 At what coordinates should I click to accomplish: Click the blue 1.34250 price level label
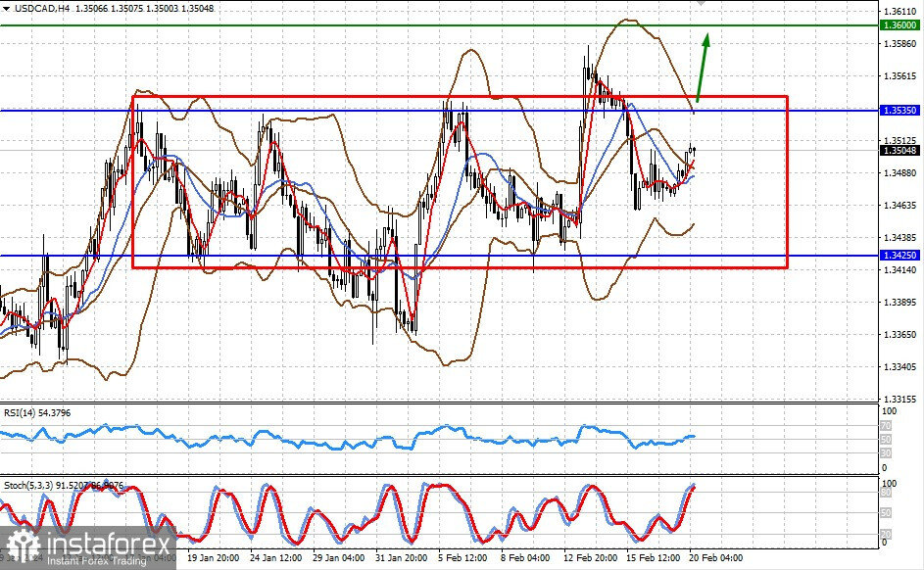(x=900, y=255)
